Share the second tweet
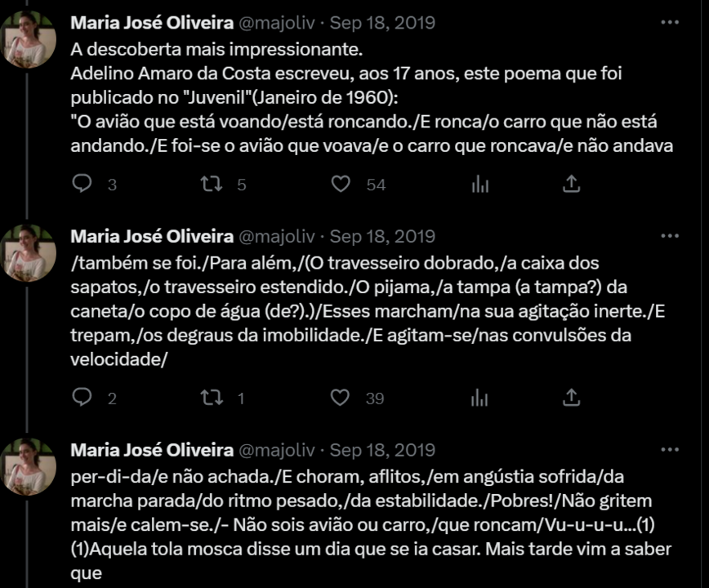 coord(572,398)
